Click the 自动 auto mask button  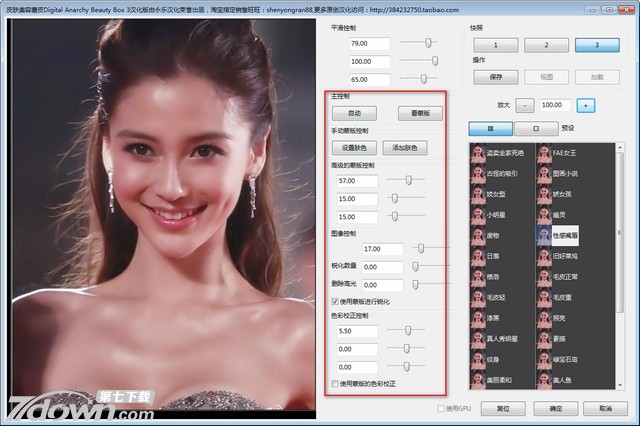click(354, 113)
